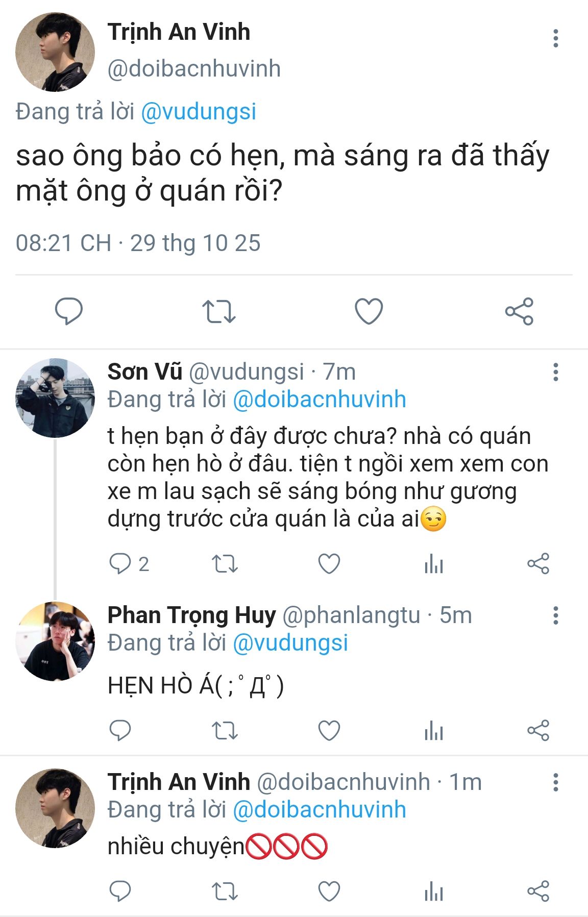588x917 pixels.
Task: Like Phan Trọng Huy's reply
Action: point(329,730)
